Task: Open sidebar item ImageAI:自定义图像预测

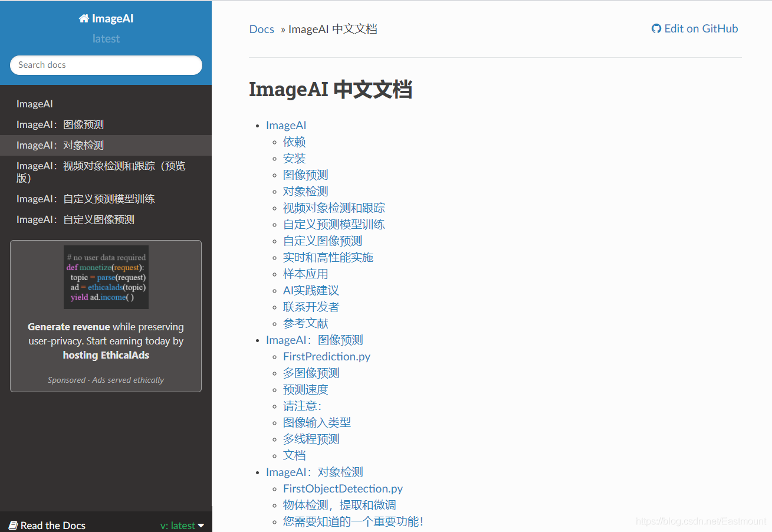Action: coord(106,219)
